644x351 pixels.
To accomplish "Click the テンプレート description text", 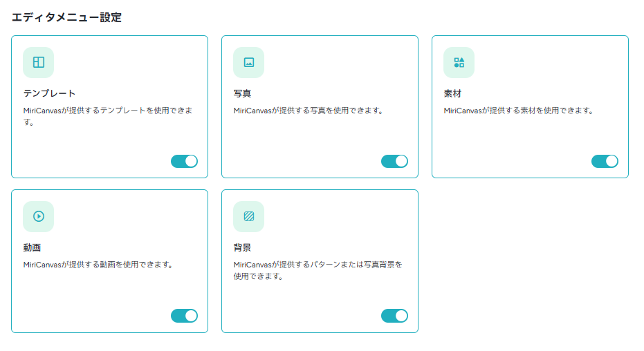I will tap(108, 116).
